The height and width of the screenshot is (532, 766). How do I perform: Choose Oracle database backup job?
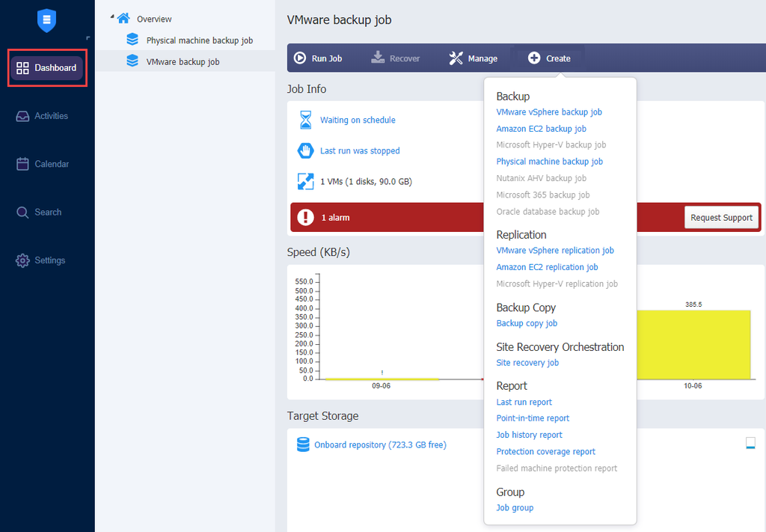[x=547, y=212]
